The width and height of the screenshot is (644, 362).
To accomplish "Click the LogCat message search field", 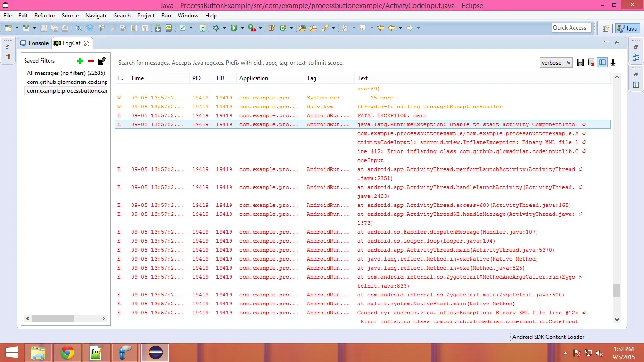I will [x=327, y=63].
